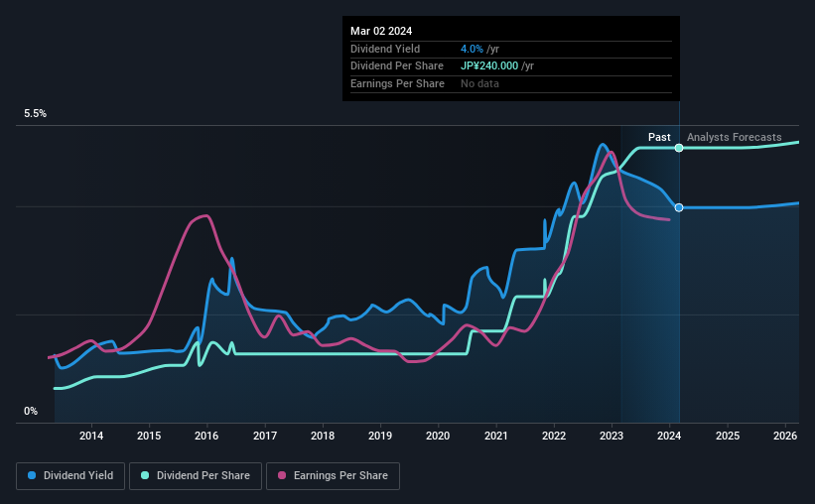Click the tooltip's Dividend Per Share row label
This screenshot has width=815, height=504.
tap(397, 66)
